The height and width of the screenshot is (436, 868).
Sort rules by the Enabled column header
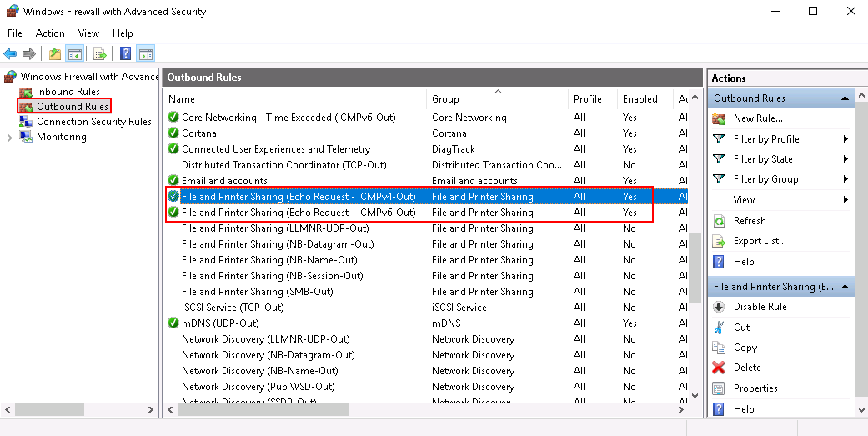point(645,99)
